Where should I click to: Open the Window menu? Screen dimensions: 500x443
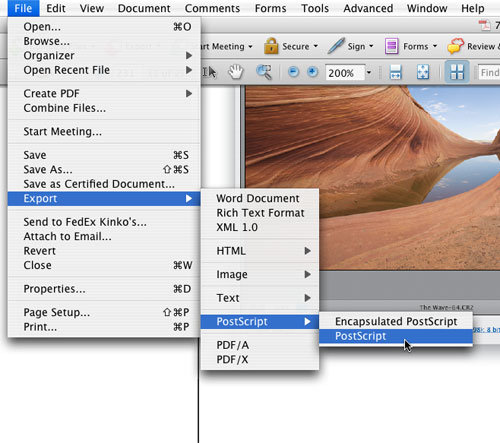[427, 8]
